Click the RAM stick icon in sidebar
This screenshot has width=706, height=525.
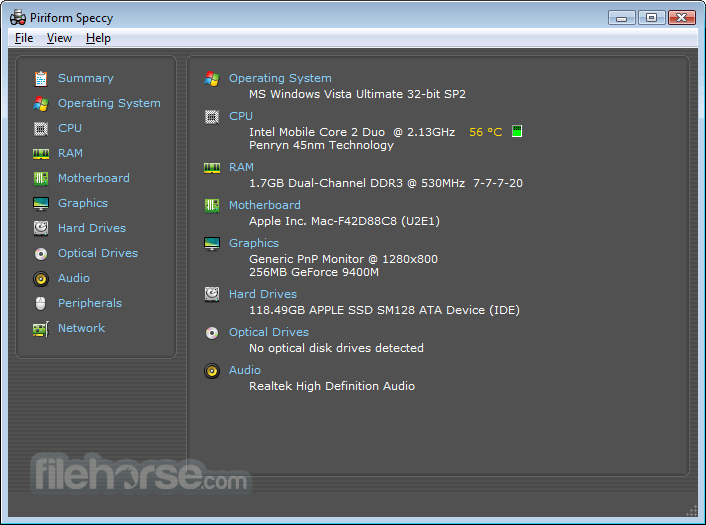[41, 154]
